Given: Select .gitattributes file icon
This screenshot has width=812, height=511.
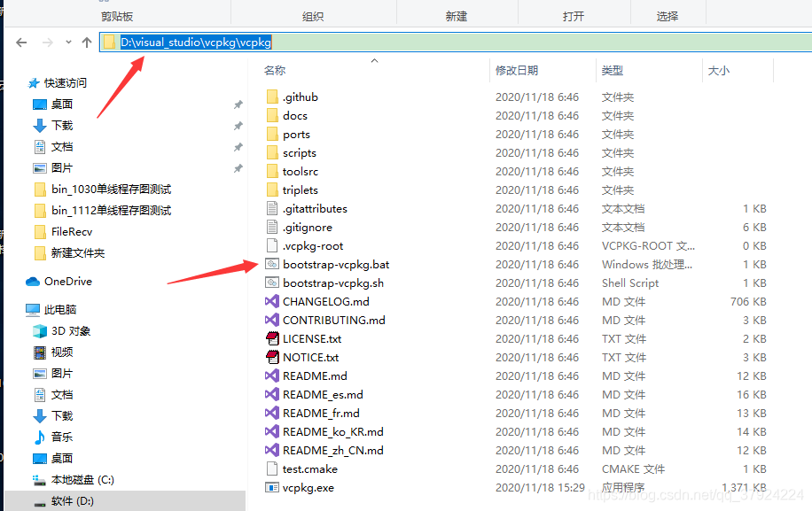Looking at the screenshot, I should tap(272, 208).
